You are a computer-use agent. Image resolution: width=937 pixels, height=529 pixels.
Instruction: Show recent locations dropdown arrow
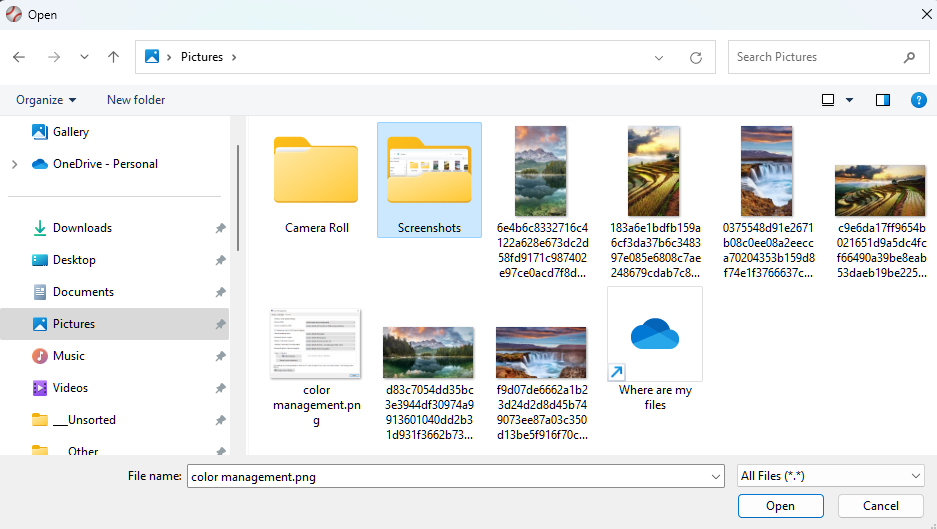(x=84, y=57)
